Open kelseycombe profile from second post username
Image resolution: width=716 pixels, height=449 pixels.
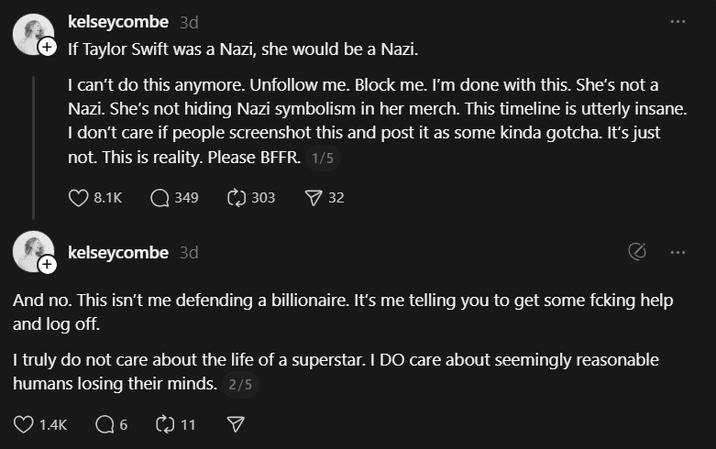(118, 252)
